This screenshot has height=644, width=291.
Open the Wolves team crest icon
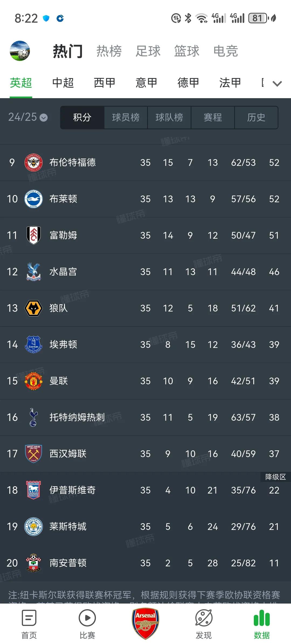pyautogui.click(x=33, y=308)
